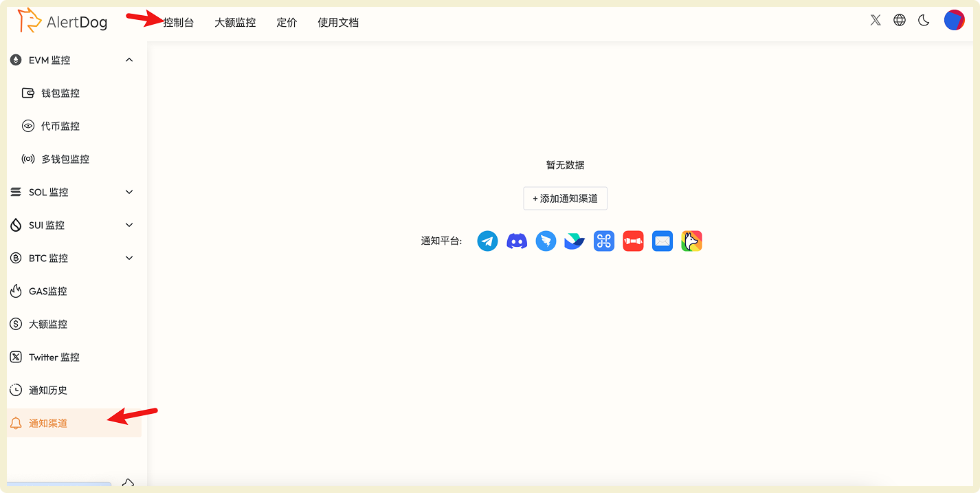Select the Telegram notification platform icon
The height and width of the screenshot is (493, 980).
(487, 241)
